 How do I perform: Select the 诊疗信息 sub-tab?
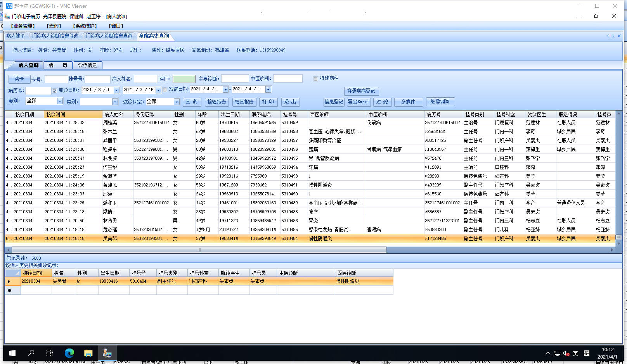[x=87, y=65]
